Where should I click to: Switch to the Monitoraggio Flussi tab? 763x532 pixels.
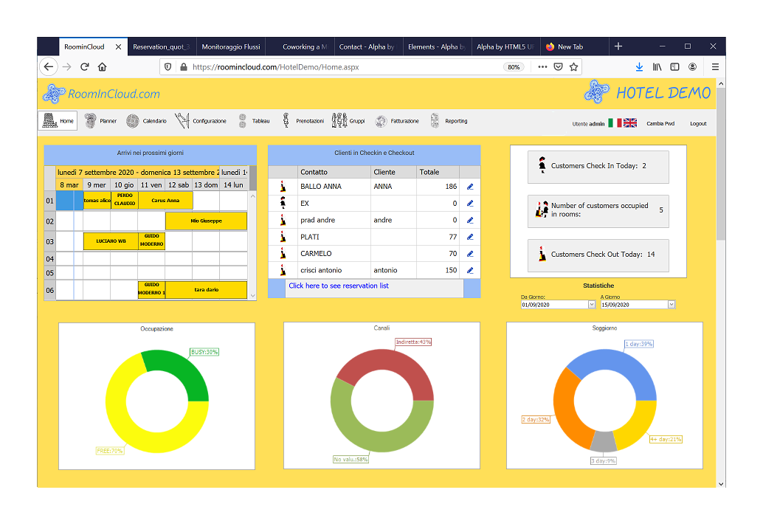click(230, 46)
